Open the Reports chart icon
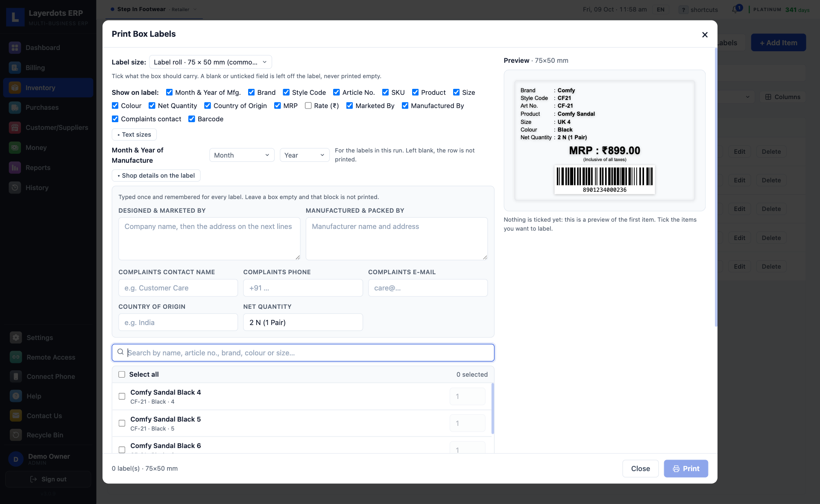 (x=15, y=167)
